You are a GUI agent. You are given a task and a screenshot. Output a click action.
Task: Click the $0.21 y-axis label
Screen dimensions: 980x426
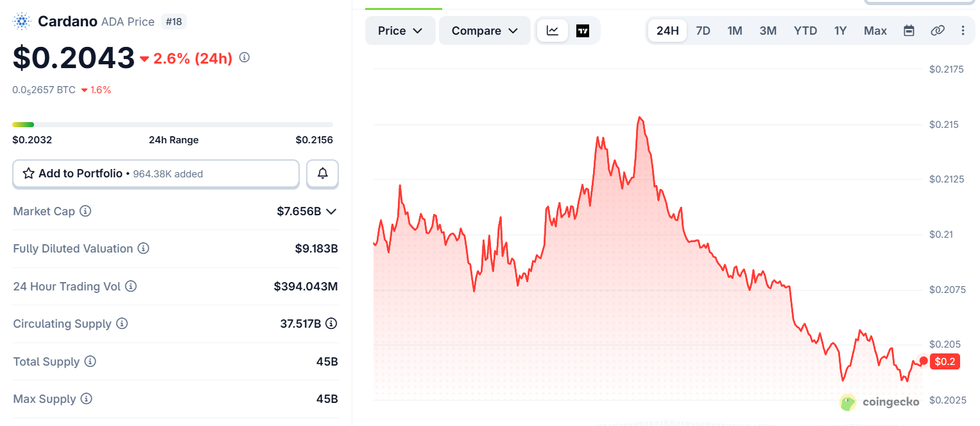(941, 235)
